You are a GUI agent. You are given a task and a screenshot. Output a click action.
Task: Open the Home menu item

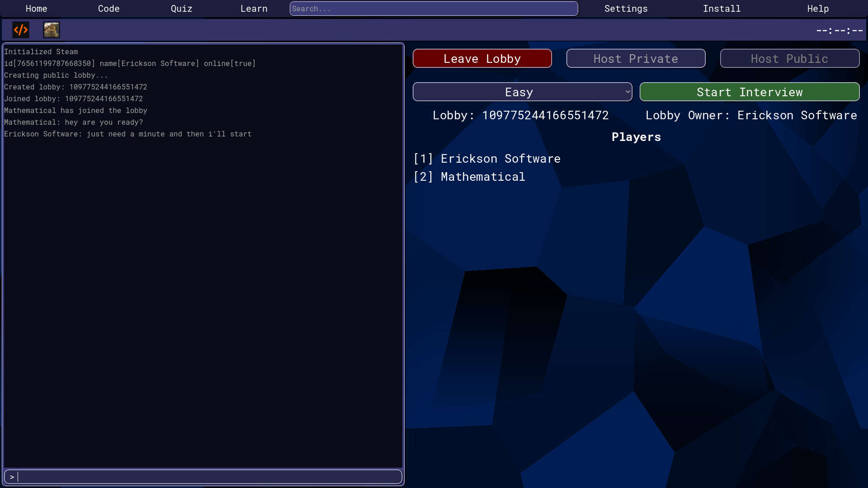tap(36, 8)
